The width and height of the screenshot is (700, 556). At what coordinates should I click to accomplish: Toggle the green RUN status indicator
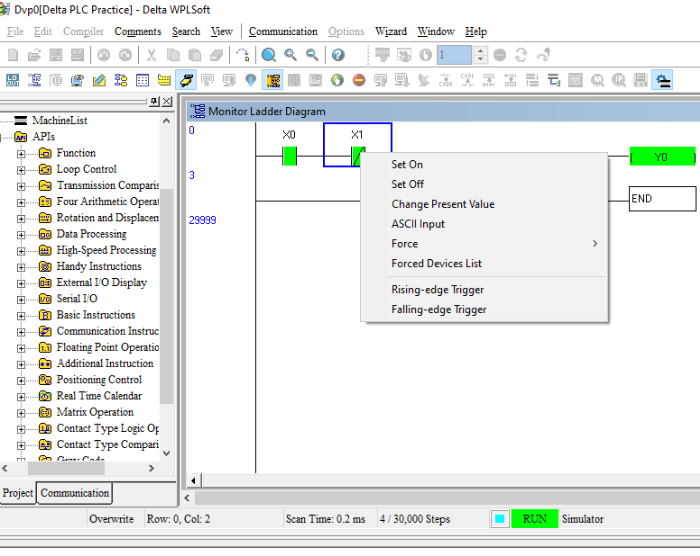(534, 519)
